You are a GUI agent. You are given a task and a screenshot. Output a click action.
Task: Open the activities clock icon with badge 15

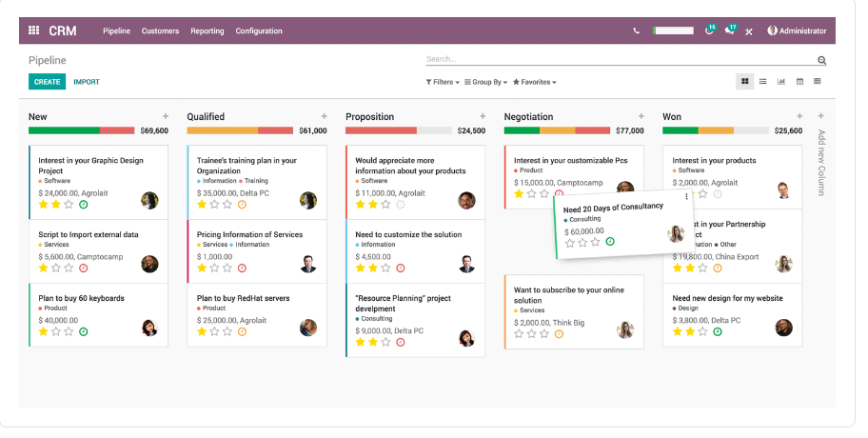coord(709,30)
